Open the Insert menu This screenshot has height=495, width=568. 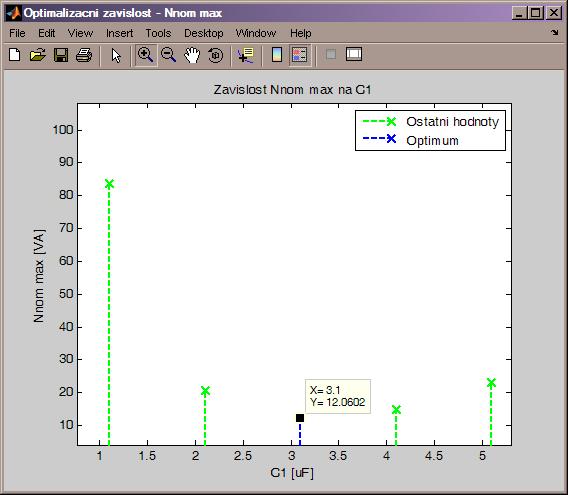click(x=119, y=33)
